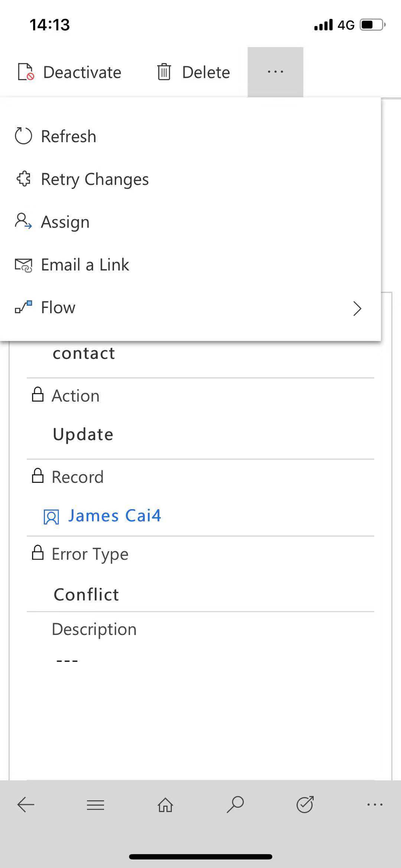Tap the Deactivate document icon
The image size is (401, 868).
click(x=26, y=72)
